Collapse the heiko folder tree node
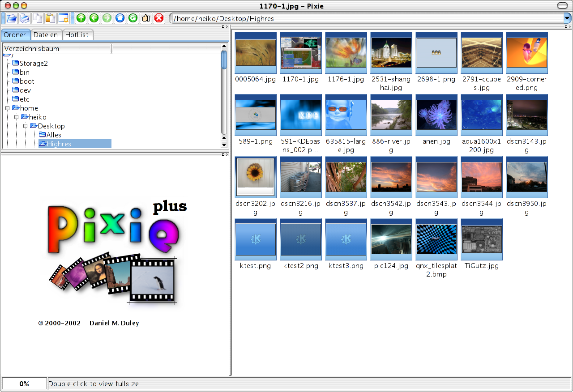 pos(17,117)
